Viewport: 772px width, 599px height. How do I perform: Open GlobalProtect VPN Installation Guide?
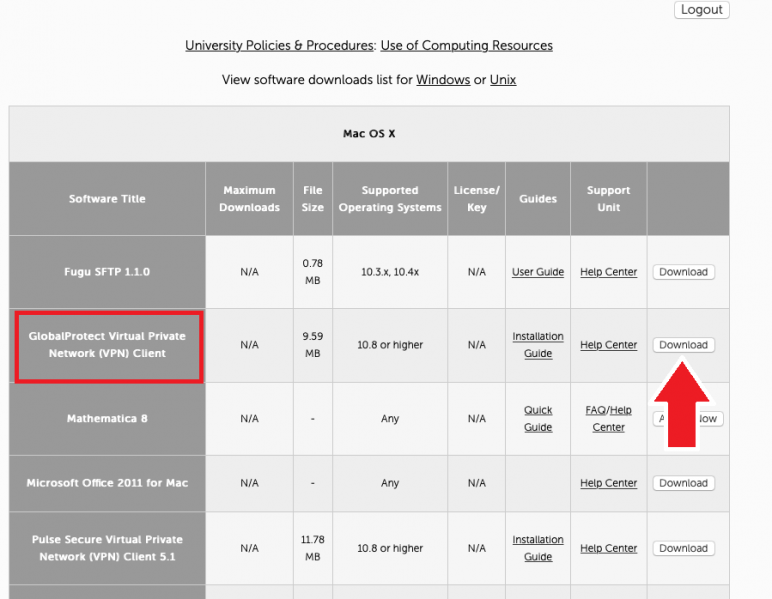point(538,345)
